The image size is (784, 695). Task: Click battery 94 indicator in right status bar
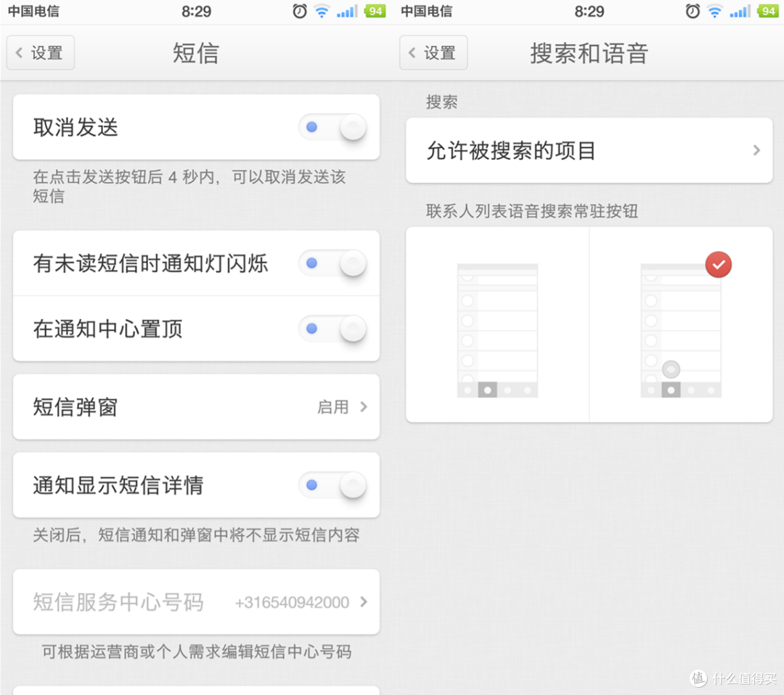pos(768,11)
